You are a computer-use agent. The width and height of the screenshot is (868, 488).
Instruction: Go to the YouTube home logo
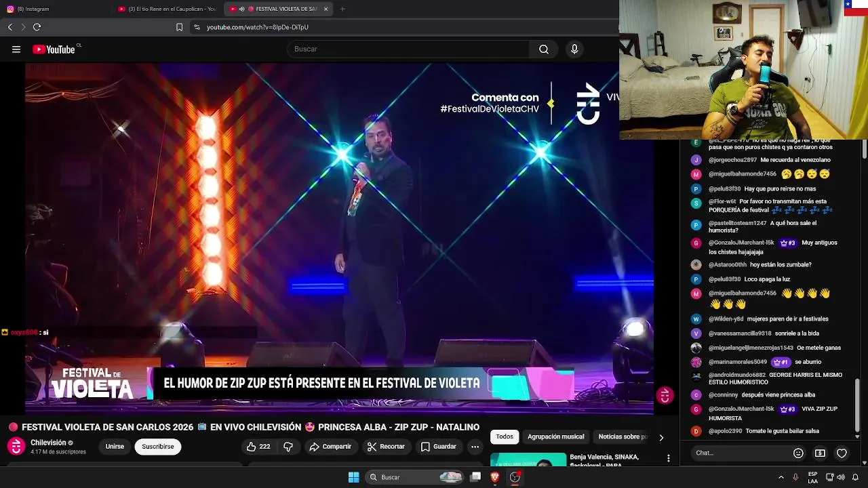pyautogui.click(x=54, y=49)
